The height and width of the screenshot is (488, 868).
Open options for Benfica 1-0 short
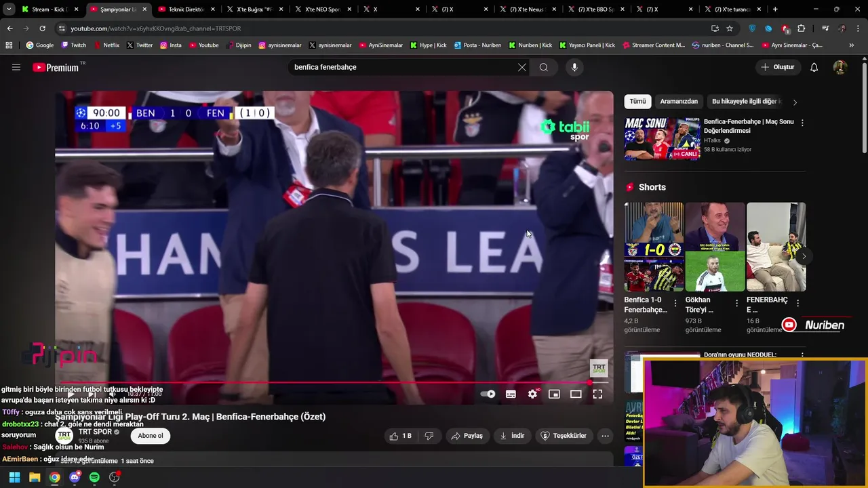(675, 303)
